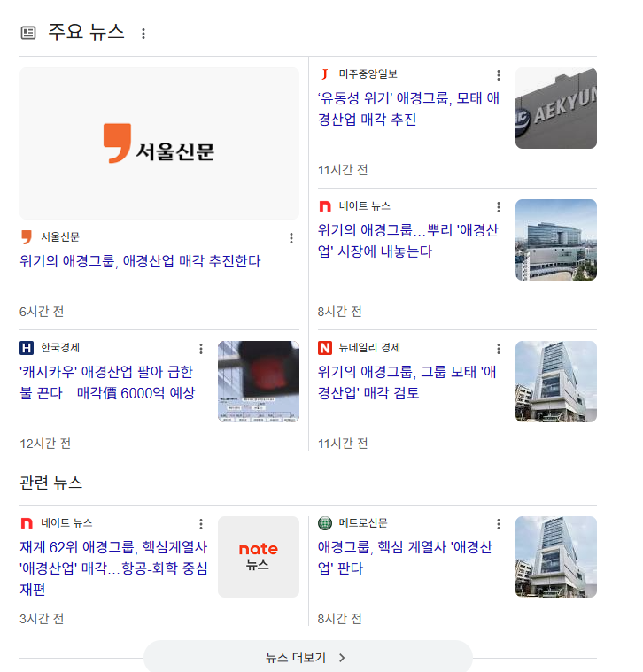The width and height of the screenshot is (643, 672).
Task: Open the more options menu for 한국경제 article
Action: pos(201,349)
